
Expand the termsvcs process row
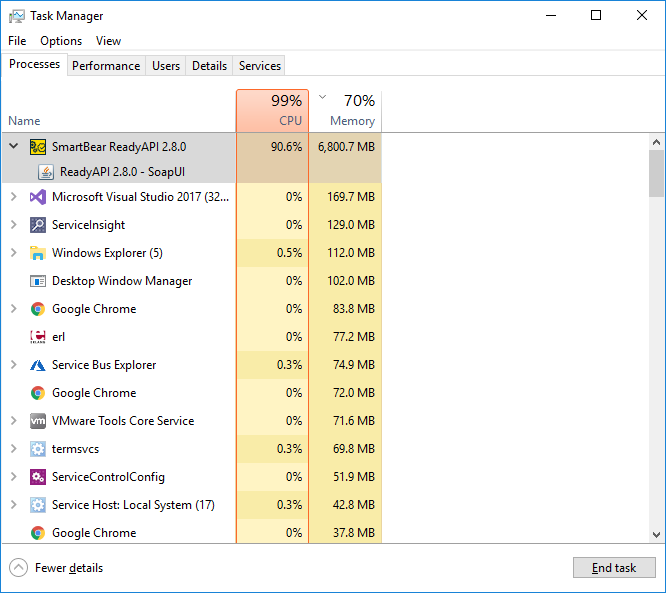[x=14, y=449]
